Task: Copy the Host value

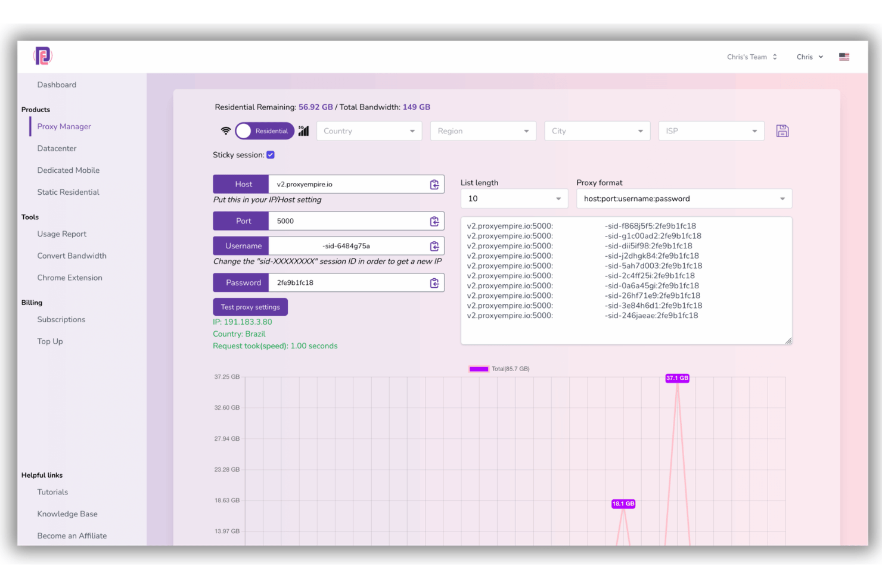Action: pos(434,185)
